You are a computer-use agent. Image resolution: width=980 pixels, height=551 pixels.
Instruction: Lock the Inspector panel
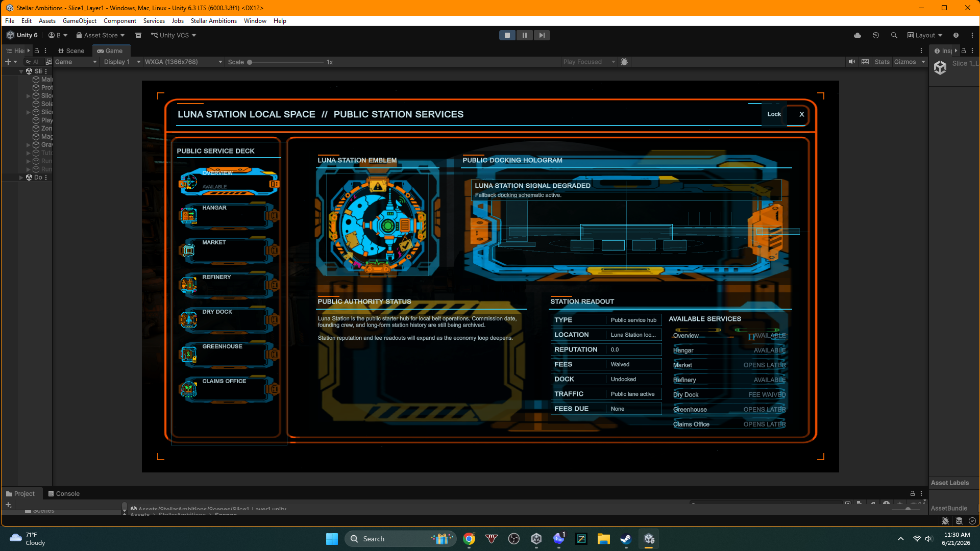click(964, 51)
